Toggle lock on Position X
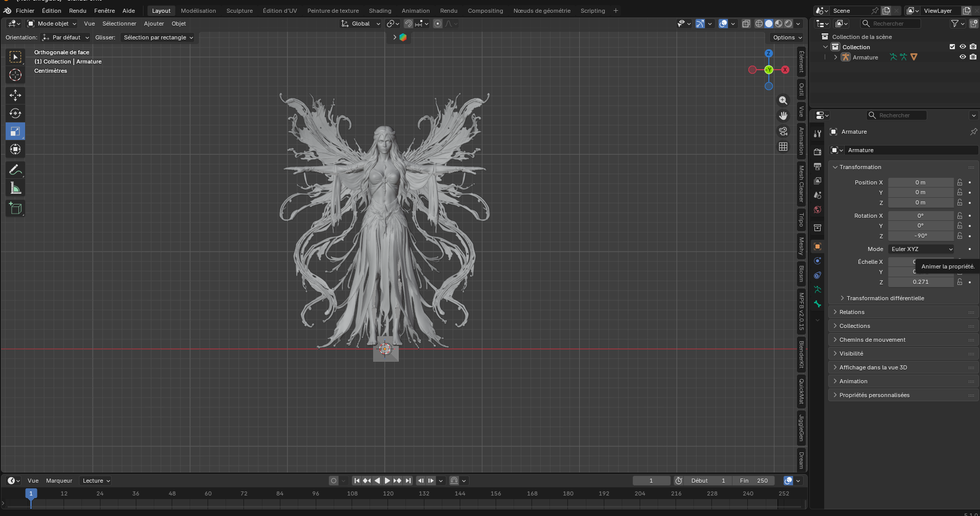This screenshot has width=980, height=516. coord(959,182)
